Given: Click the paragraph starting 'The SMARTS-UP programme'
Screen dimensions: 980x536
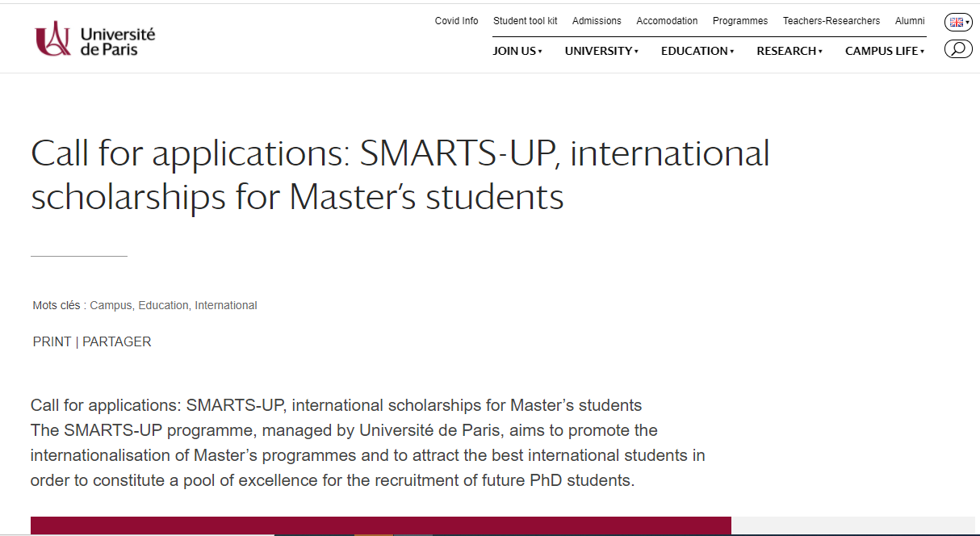Looking at the screenshot, I should point(368,455).
